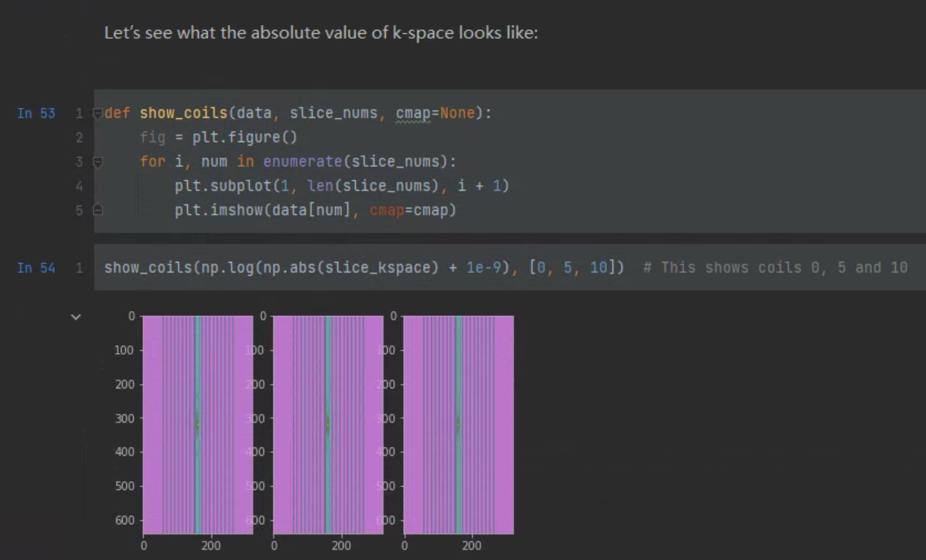Click the show_coils function name in definition
926x560 pixels.
click(x=183, y=113)
